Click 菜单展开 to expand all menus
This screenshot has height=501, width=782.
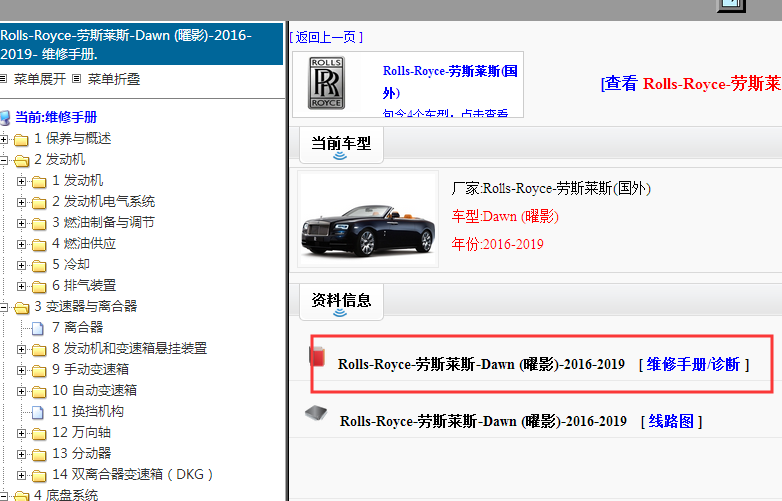click(x=39, y=79)
